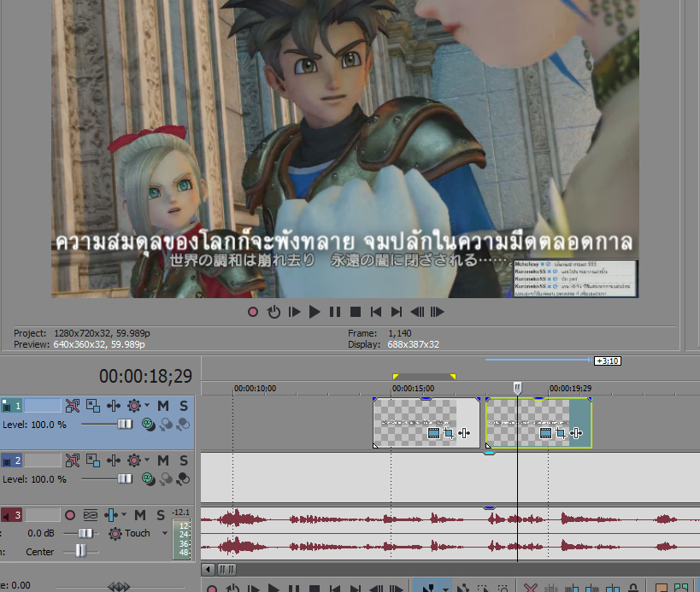700x592 pixels.
Task: Click the name field of track 2
Action: click(43, 460)
